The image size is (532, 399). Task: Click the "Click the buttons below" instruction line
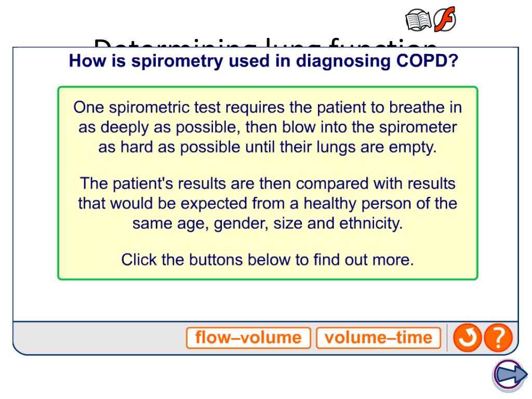point(267,259)
